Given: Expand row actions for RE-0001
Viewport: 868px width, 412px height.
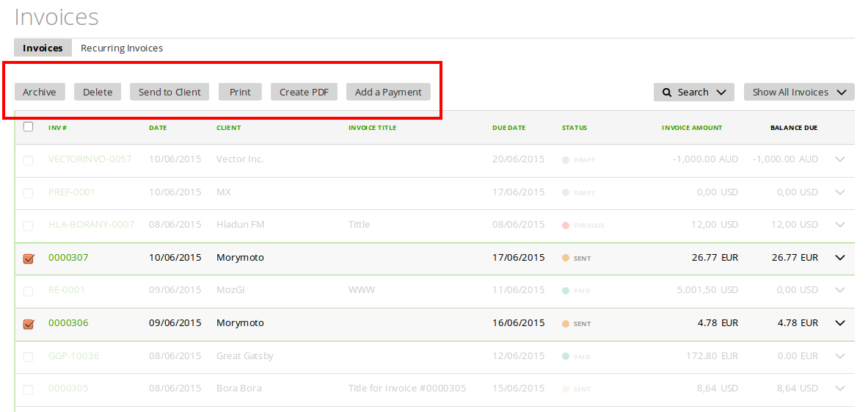Looking at the screenshot, I should (840, 290).
